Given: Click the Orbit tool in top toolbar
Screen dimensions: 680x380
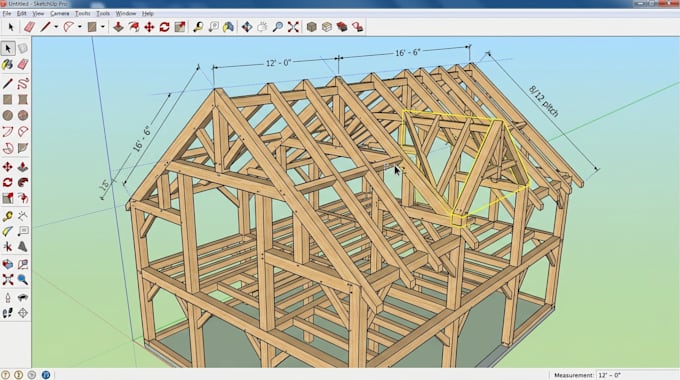Looking at the screenshot, I should pos(247,27).
